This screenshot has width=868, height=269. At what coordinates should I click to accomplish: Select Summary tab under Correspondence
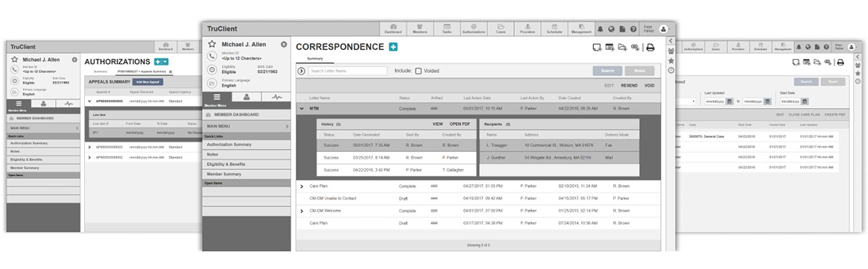pyautogui.click(x=316, y=59)
